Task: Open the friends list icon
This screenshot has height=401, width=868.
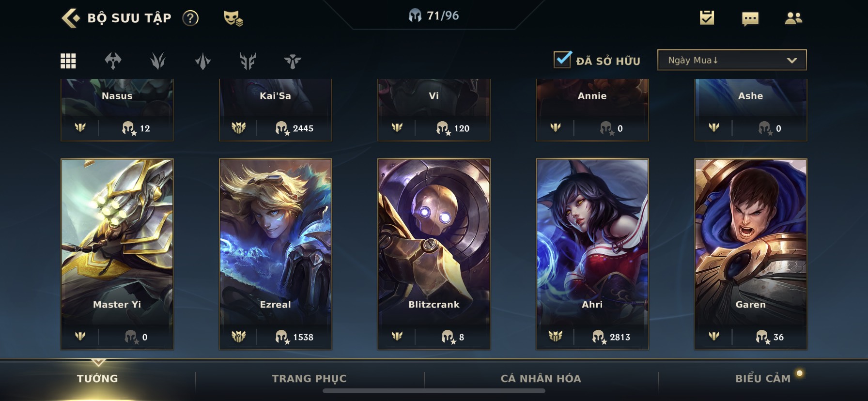Action: click(x=793, y=18)
